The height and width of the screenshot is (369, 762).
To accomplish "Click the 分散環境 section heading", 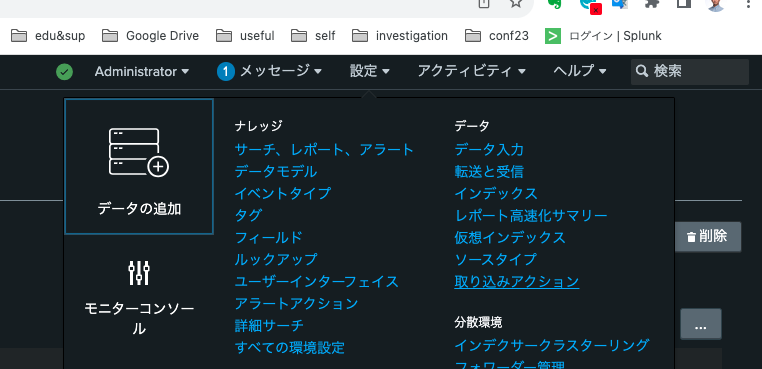I will coord(478,322).
